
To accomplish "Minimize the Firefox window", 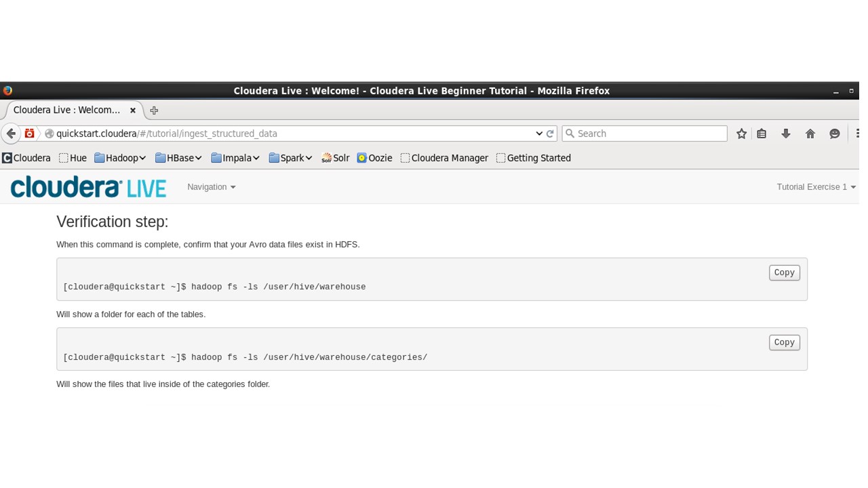I will 835,91.
